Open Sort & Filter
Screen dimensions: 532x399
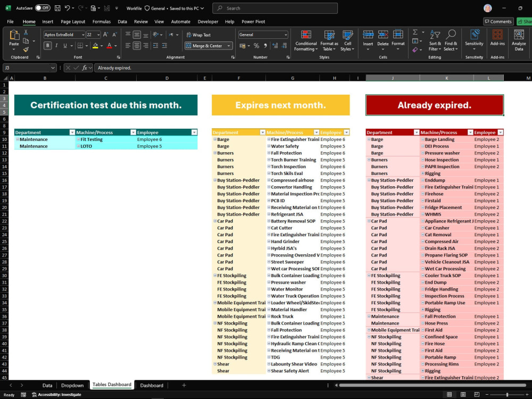pyautogui.click(x=435, y=40)
